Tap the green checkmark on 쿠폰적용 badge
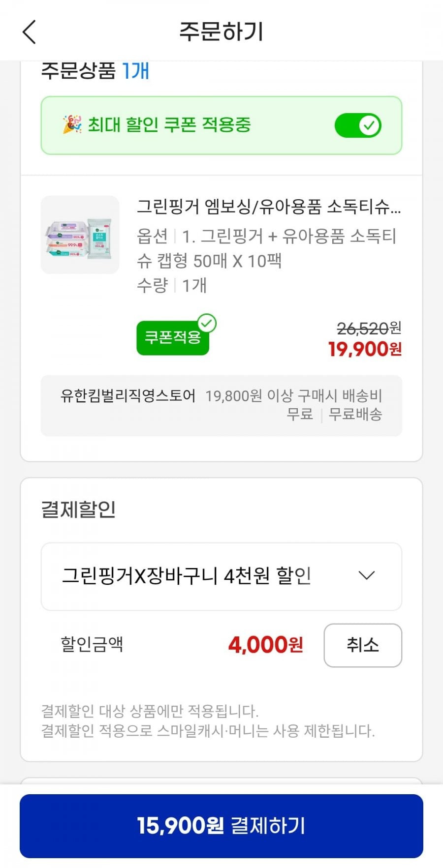The width and height of the screenshot is (443, 868). point(207,324)
